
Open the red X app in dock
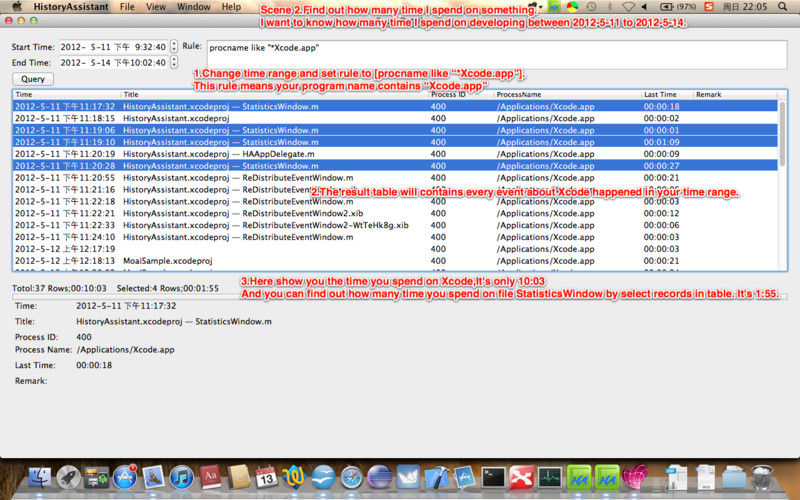(521, 478)
